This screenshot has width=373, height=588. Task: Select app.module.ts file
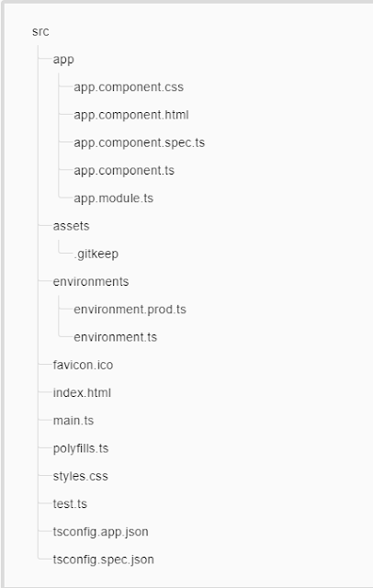click(x=114, y=198)
